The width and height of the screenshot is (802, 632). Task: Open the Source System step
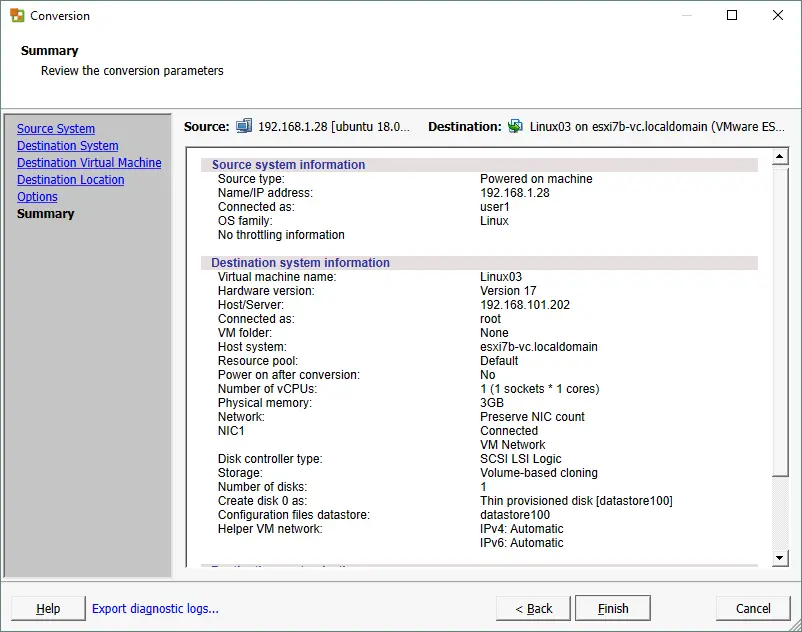[x=56, y=129]
